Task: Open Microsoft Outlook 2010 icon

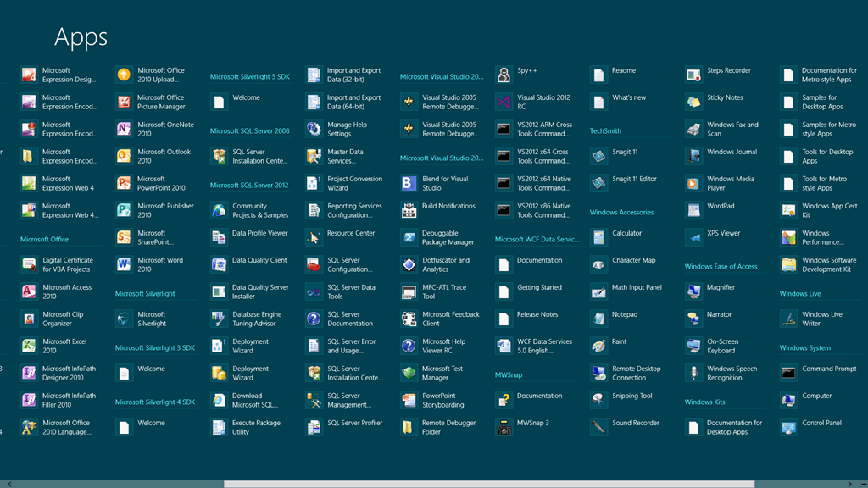Action: pyautogui.click(x=124, y=156)
